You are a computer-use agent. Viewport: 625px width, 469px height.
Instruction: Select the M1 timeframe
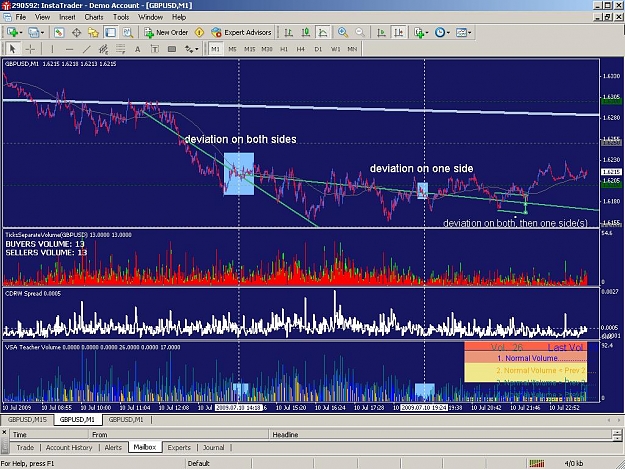(x=215, y=49)
